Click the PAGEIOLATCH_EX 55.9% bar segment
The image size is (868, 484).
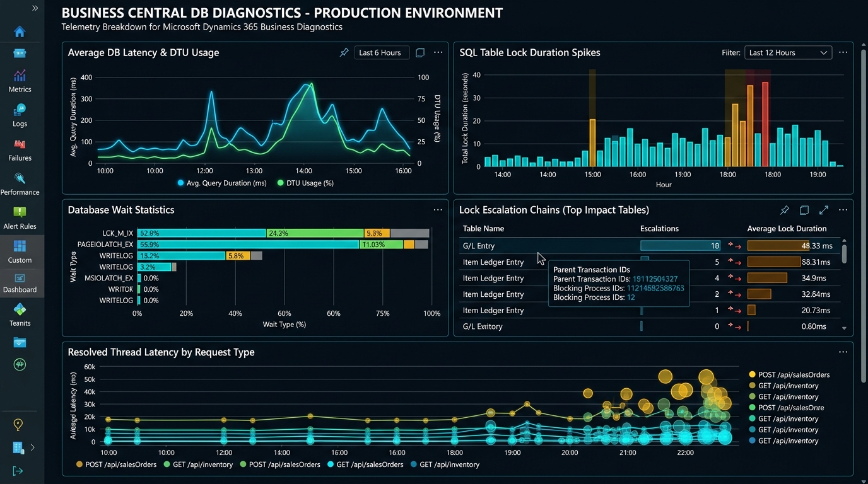tap(248, 245)
